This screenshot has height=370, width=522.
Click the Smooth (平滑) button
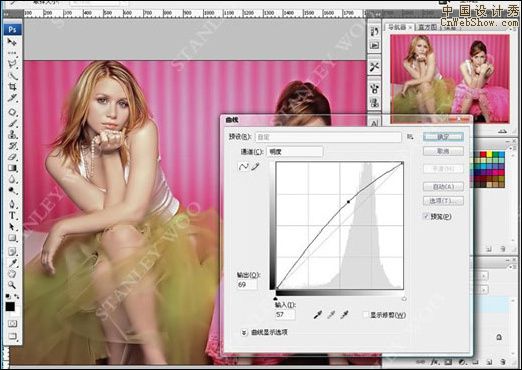pyautogui.click(x=443, y=169)
